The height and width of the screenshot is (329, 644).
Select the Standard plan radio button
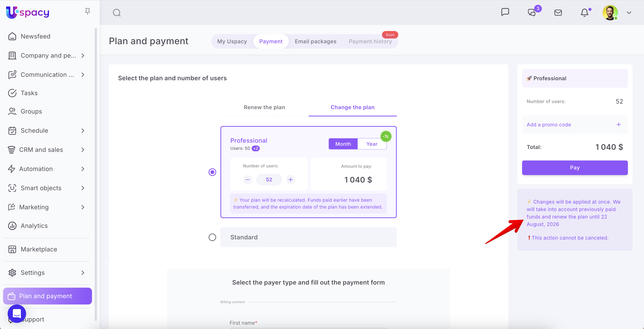[212, 237]
